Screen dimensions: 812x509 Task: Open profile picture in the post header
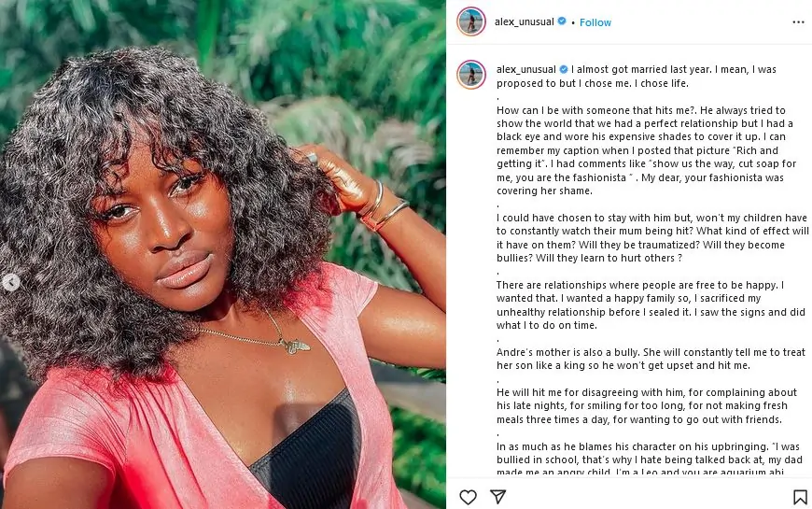pos(470,21)
